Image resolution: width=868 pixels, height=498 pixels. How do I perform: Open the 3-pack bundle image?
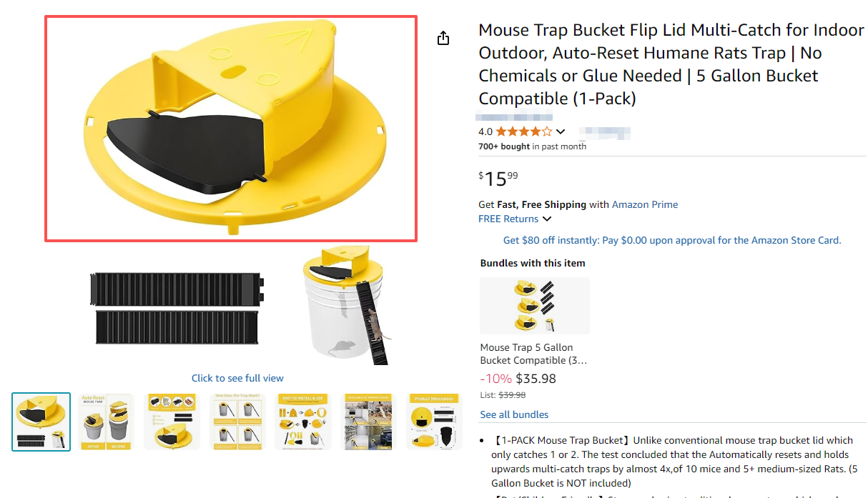pos(535,306)
